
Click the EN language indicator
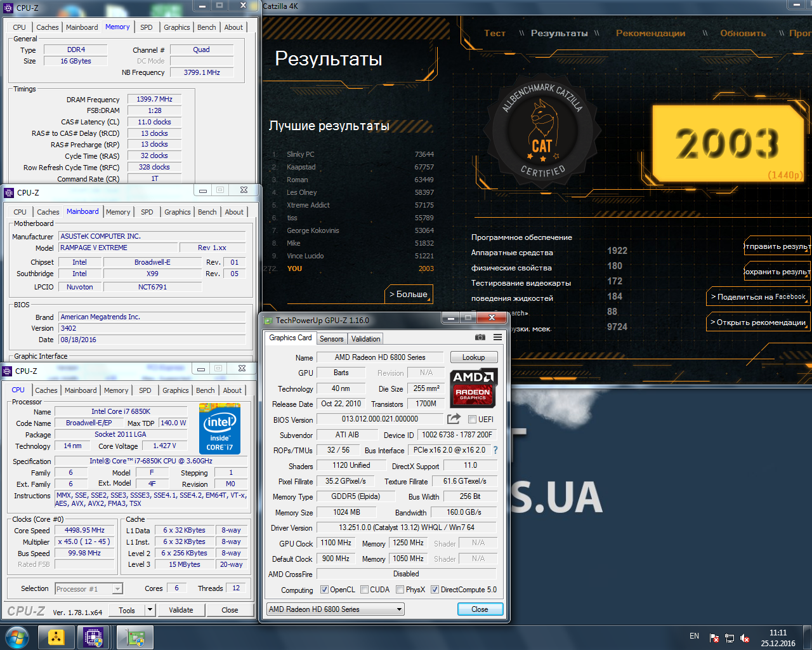click(694, 636)
